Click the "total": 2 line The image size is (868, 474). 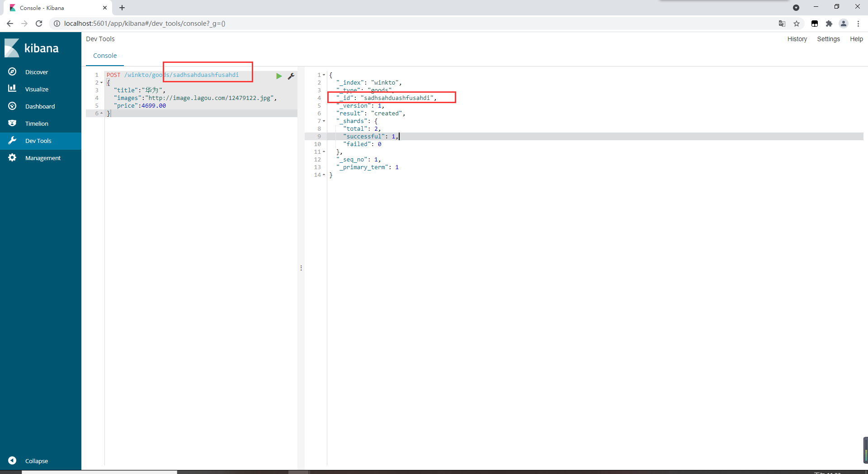(x=362, y=129)
